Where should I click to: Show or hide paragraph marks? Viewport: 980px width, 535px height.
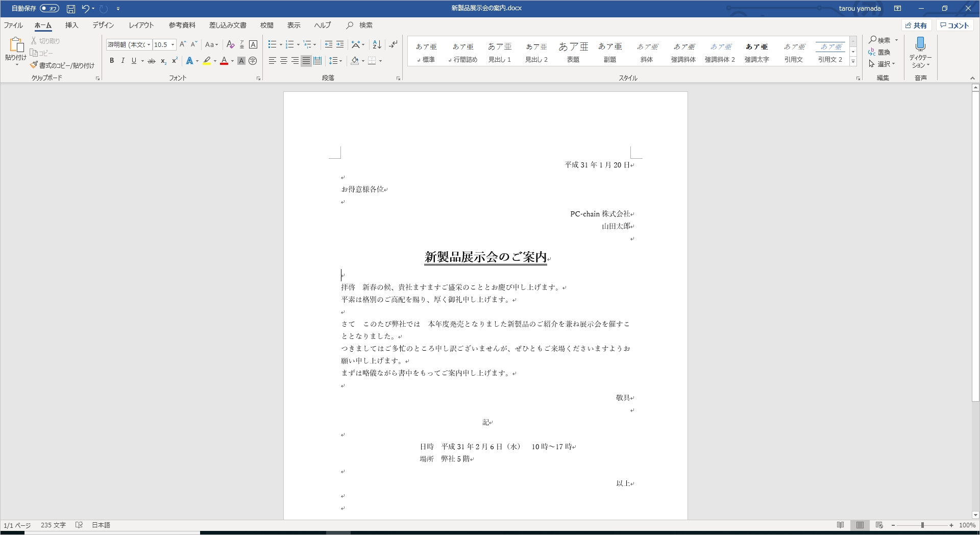coord(393,44)
